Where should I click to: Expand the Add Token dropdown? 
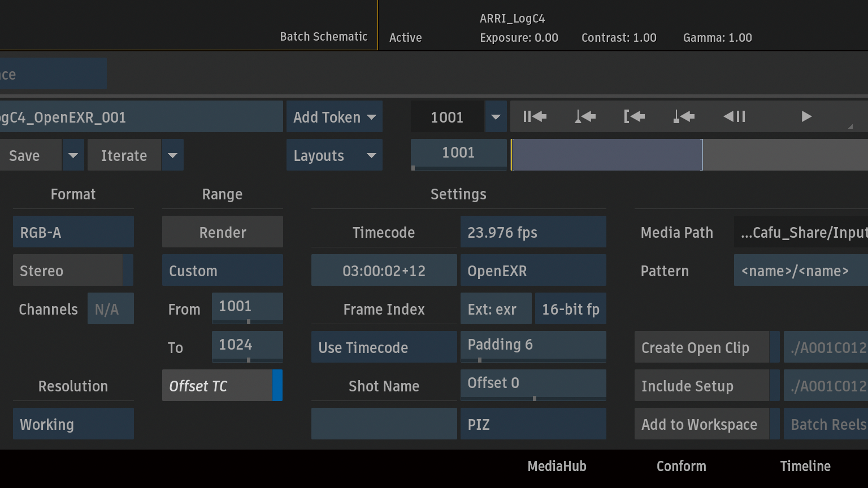coord(335,117)
